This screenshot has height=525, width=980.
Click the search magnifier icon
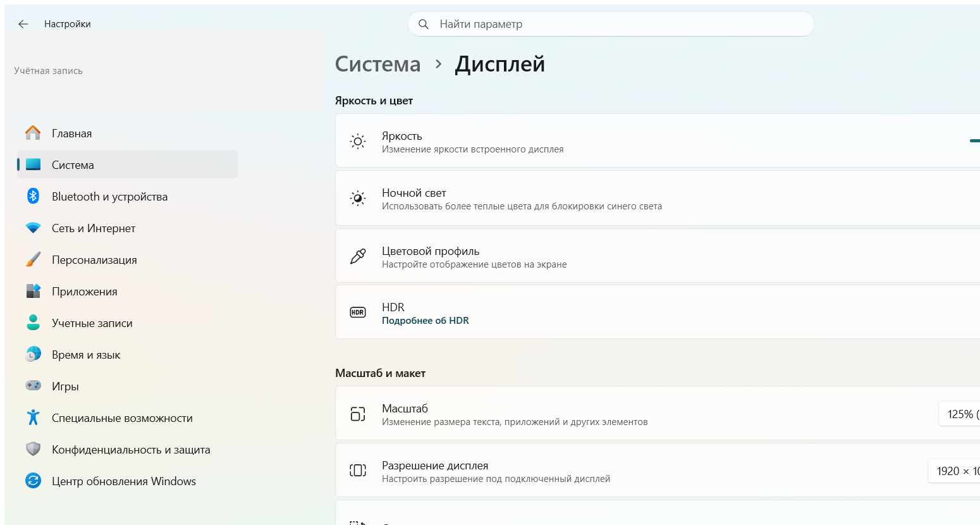[x=424, y=24]
